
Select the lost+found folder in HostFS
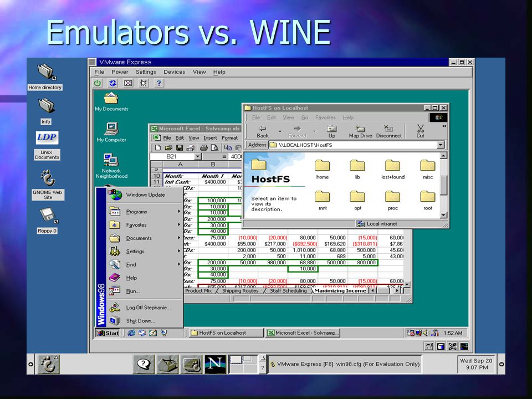(393, 170)
